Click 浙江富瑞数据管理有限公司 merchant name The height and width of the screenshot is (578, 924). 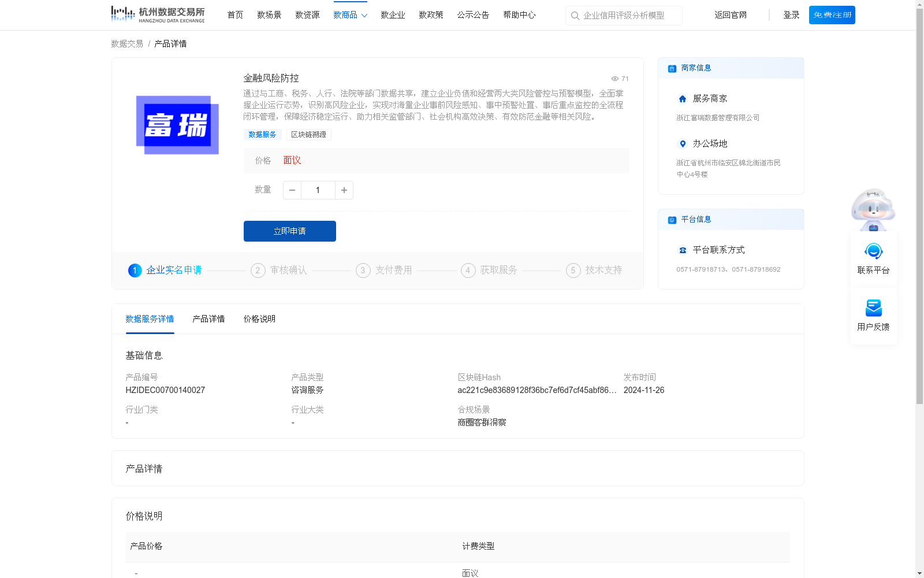click(x=718, y=118)
